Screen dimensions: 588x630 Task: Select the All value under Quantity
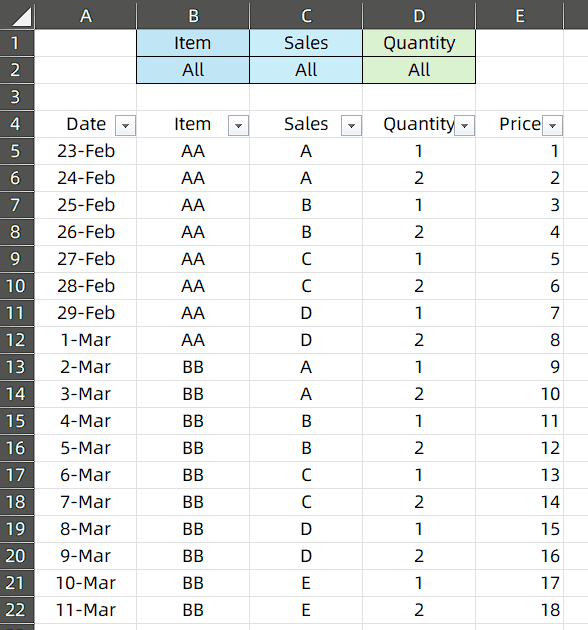419,70
